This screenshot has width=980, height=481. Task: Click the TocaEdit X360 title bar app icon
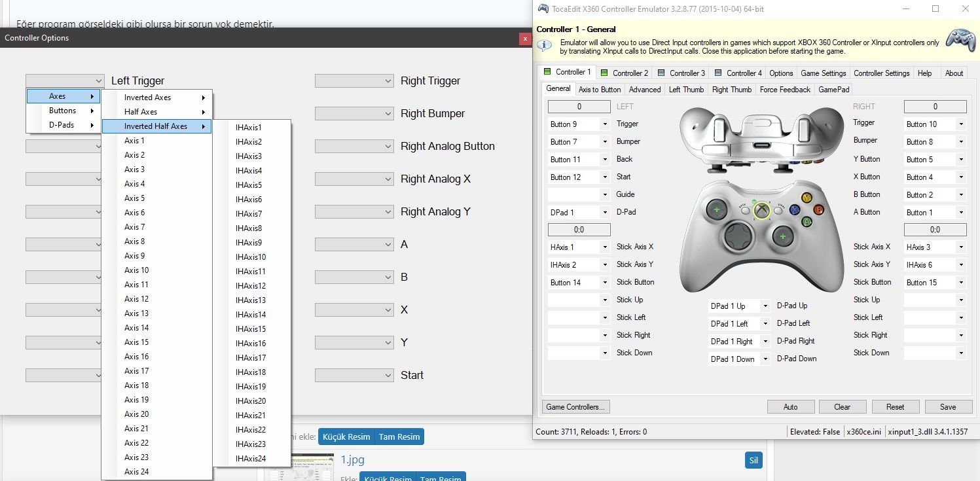(x=543, y=9)
